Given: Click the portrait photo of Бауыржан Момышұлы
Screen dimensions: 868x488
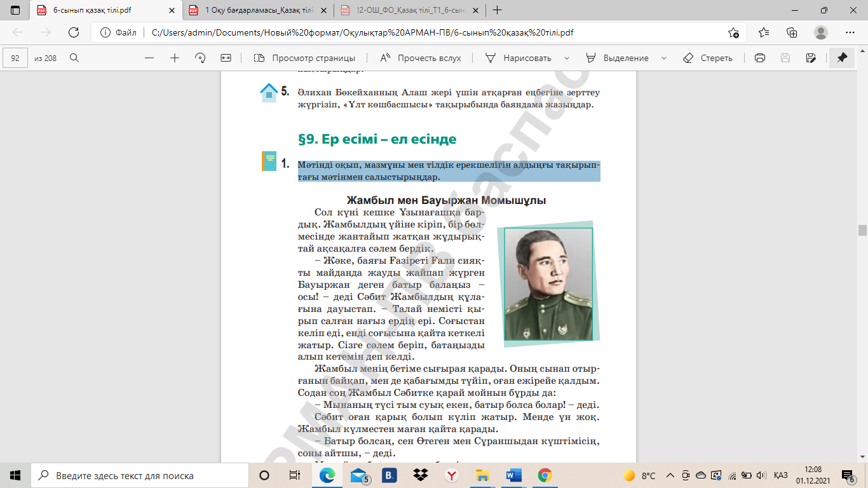Looking at the screenshot, I should (x=548, y=283).
